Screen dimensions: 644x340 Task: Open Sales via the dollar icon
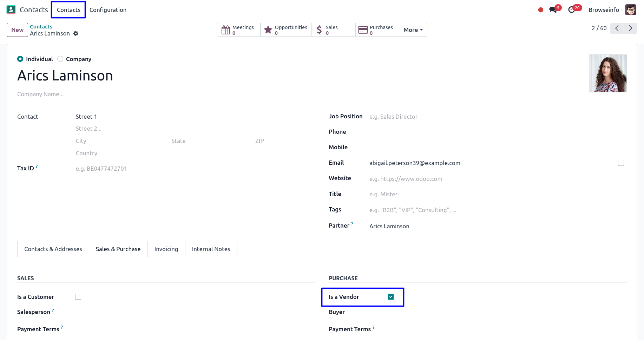pos(319,30)
